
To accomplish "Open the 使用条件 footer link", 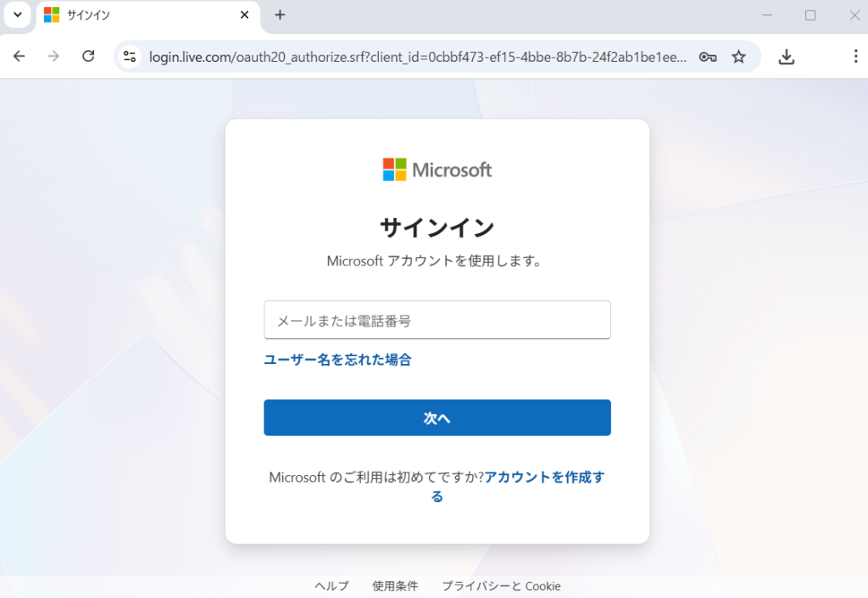I will pyautogui.click(x=395, y=586).
